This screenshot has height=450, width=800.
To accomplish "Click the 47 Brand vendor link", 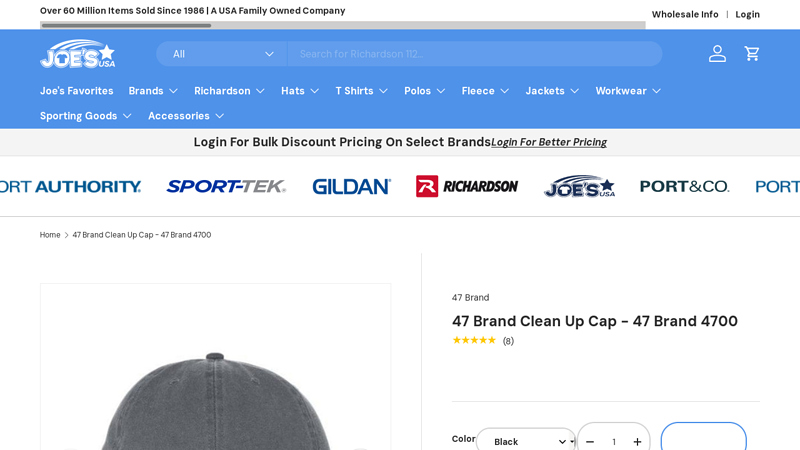I will point(470,297).
